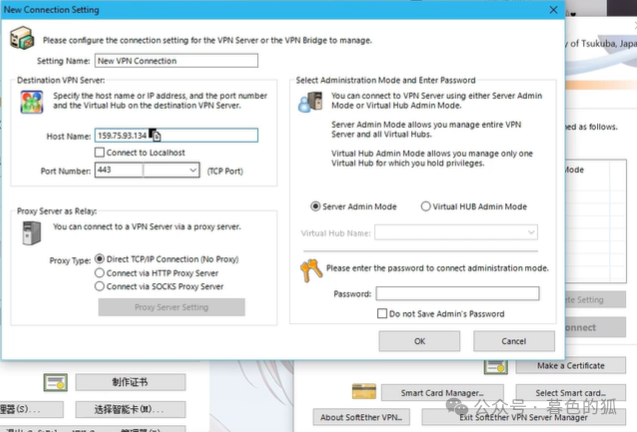Select Connect via SOCKS Proxy Server option

(99, 286)
